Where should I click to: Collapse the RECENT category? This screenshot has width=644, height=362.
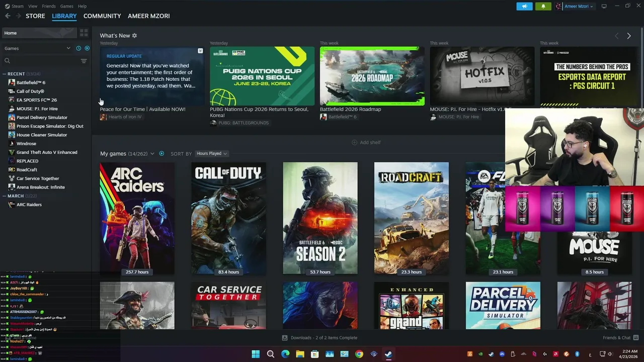(x=5, y=74)
